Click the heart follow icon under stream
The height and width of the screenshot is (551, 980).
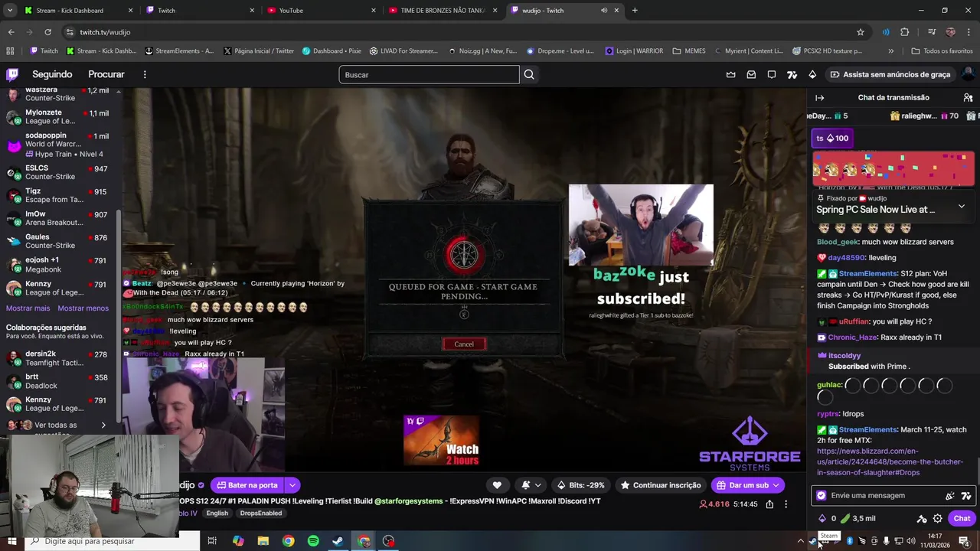(497, 485)
